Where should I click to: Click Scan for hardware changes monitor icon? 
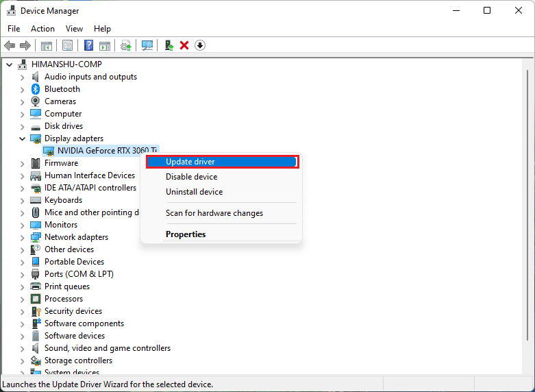(147, 45)
